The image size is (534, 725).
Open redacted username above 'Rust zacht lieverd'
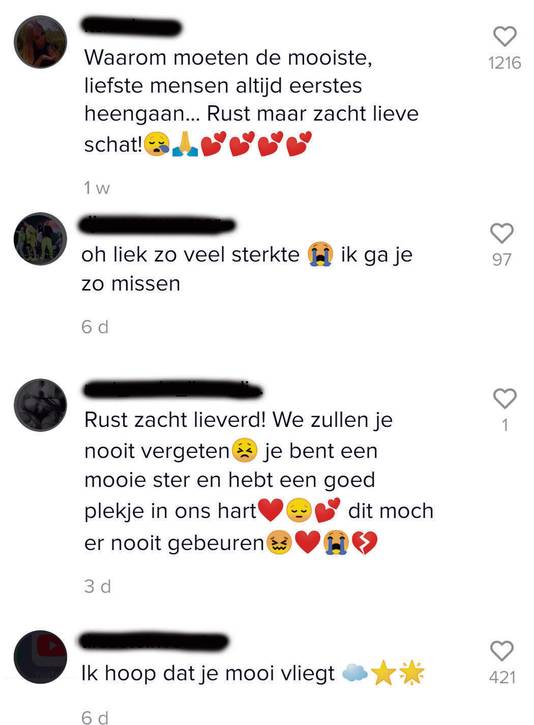click(173, 390)
